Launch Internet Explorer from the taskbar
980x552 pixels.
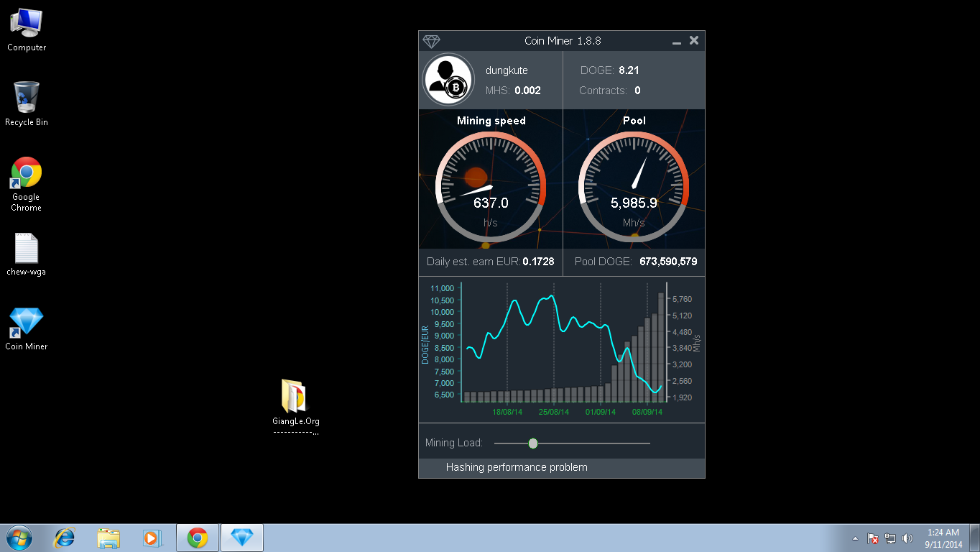click(65, 538)
